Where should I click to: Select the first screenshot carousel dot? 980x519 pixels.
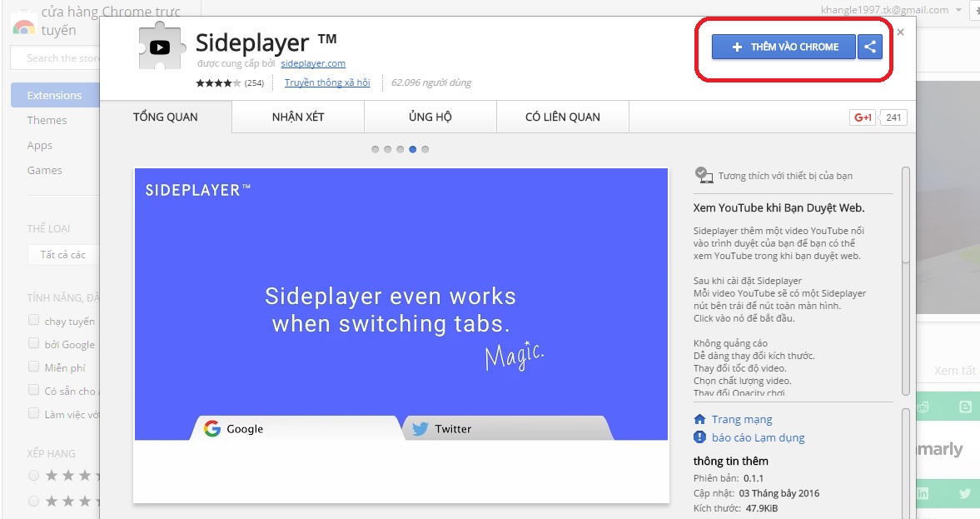(x=375, y=149)
